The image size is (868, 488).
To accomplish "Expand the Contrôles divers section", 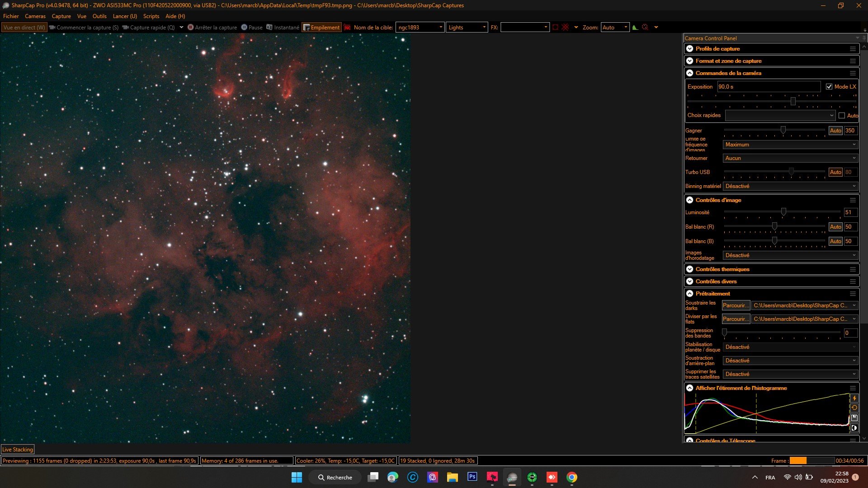I will click(690, 282).
